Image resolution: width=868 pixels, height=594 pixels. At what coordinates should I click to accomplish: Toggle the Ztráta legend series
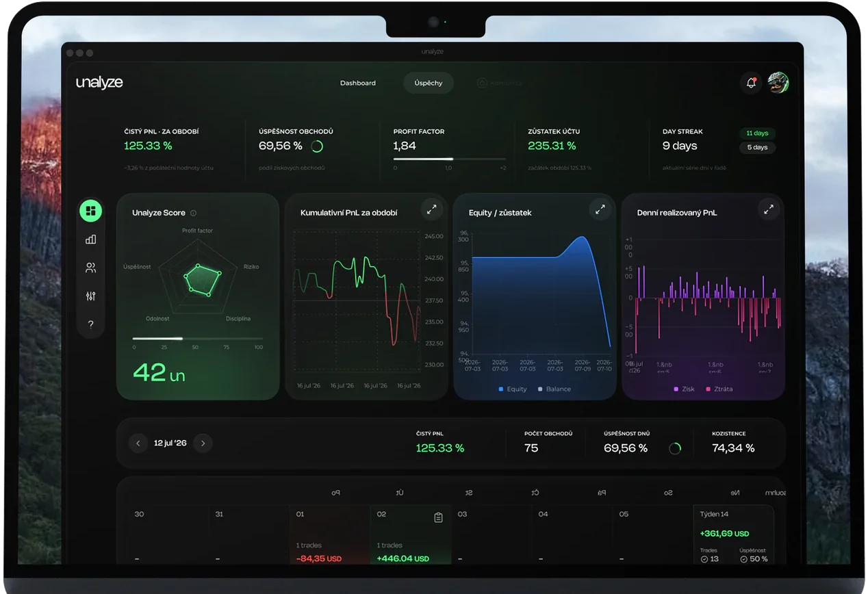719,389
